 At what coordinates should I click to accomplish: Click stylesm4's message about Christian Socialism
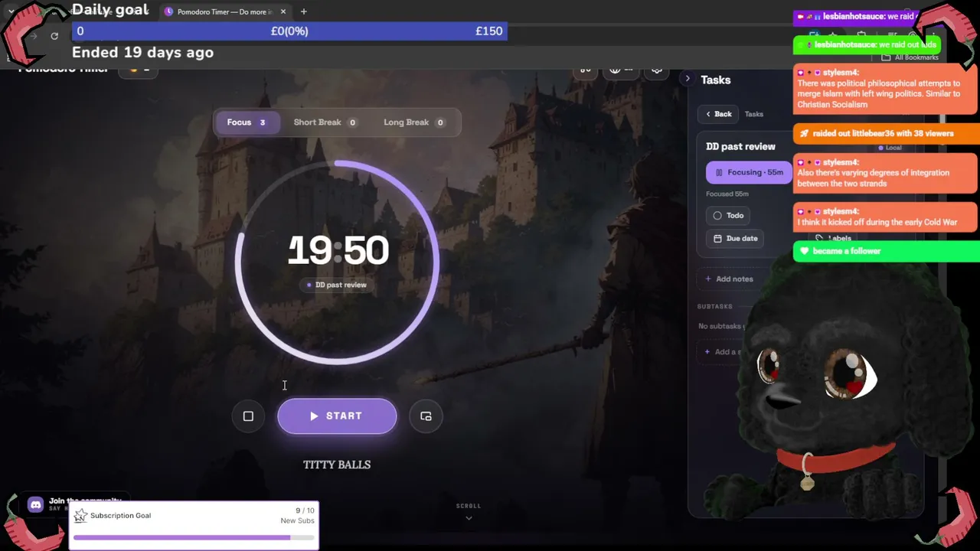(x=886, y=89)
